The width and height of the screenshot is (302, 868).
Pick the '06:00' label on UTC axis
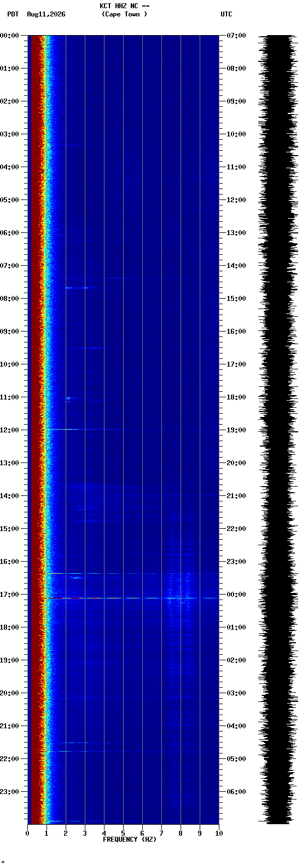(x=236, y=792)
